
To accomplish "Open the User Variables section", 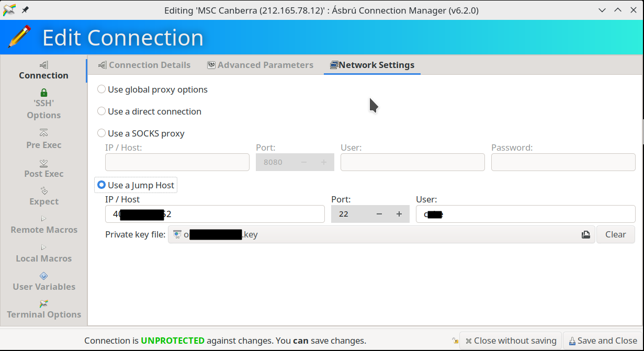I will click(43, 282).
